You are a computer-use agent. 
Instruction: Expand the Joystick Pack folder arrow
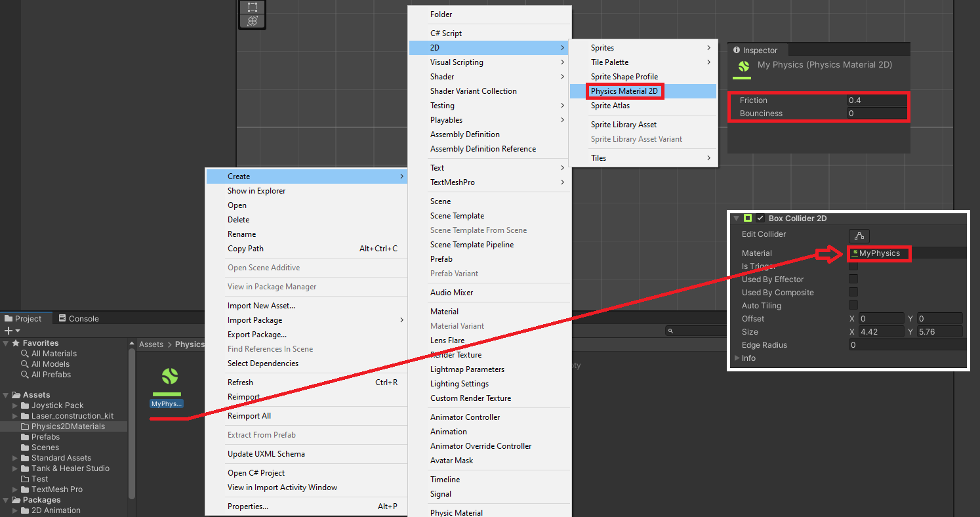click(x=15, y=405)
